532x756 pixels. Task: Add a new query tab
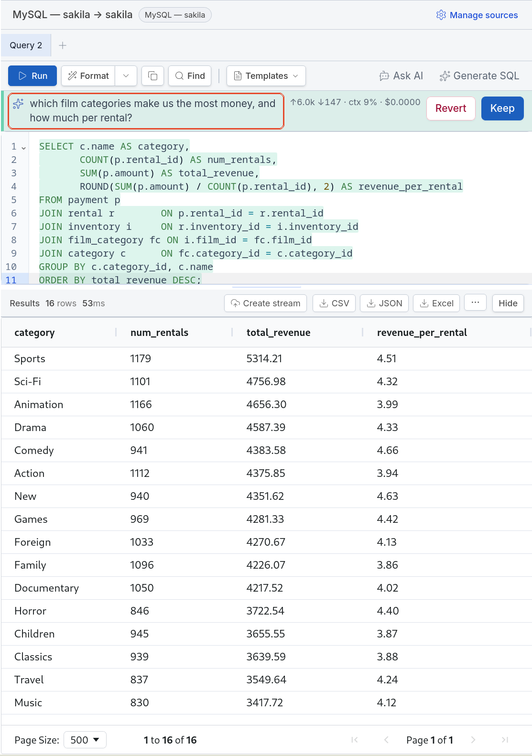click(63, 45)
